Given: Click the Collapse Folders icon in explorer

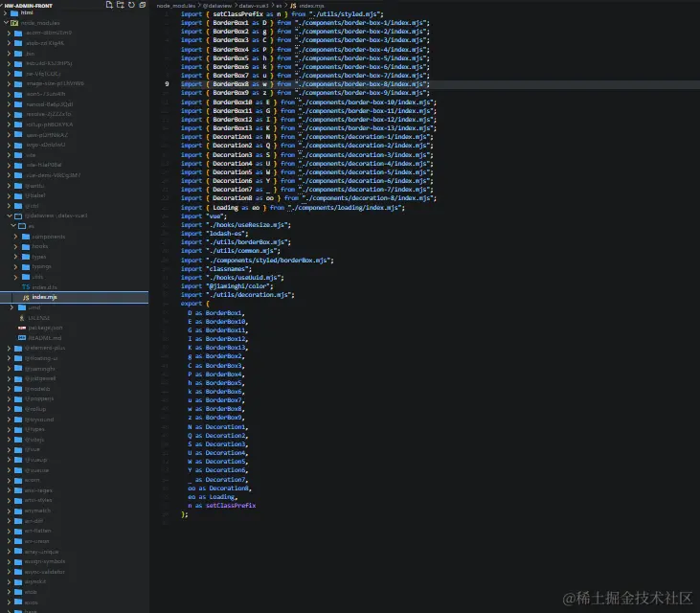Looking at the screenshot, I should point(143,5).
